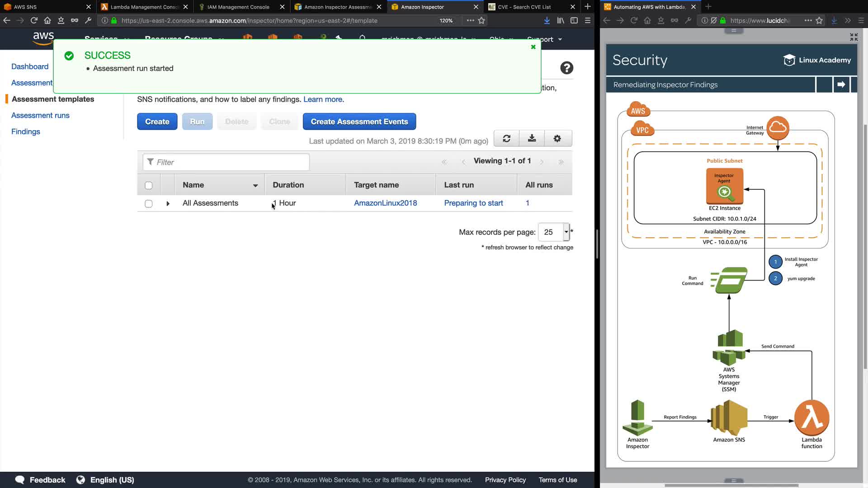
Task: Click the browser home icon
Action: [47, 20]
